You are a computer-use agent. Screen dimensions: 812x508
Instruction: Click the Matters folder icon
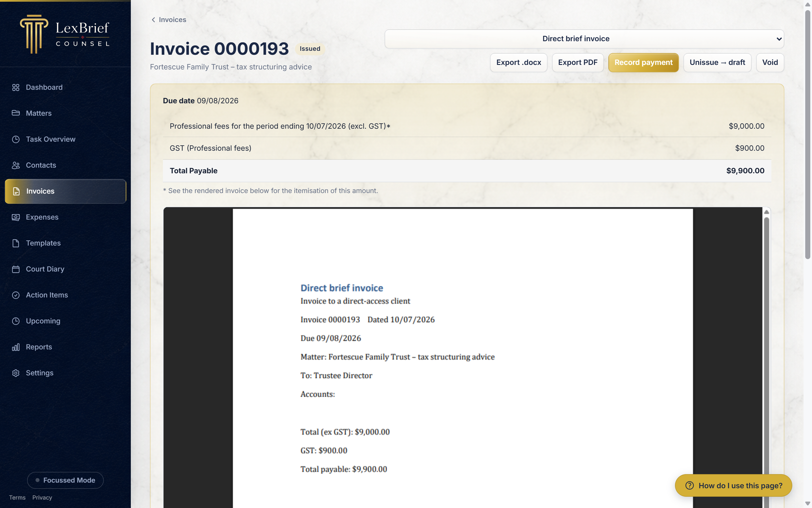pyautogui.click(x=16, y=113)
